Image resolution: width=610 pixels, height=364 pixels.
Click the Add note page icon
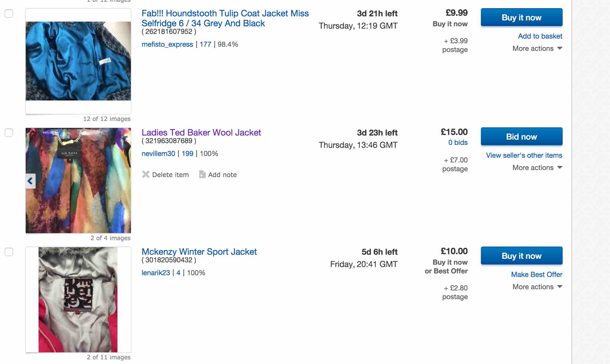click(x=202, y=174)
